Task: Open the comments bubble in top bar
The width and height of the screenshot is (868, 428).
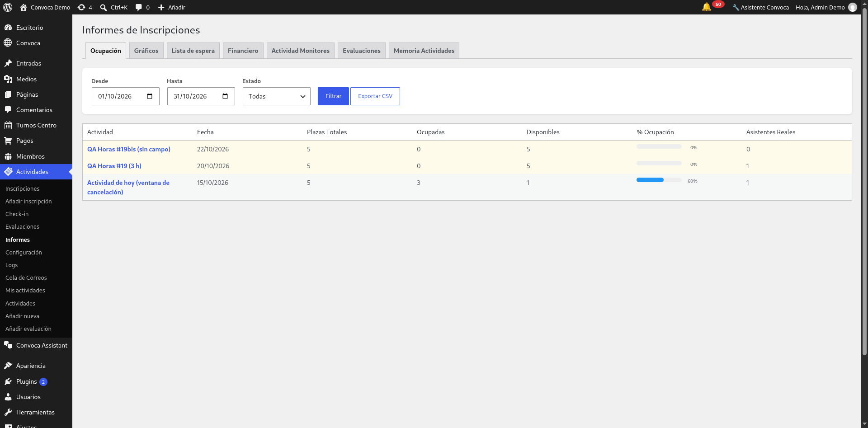Action: (x=139, y=7)
